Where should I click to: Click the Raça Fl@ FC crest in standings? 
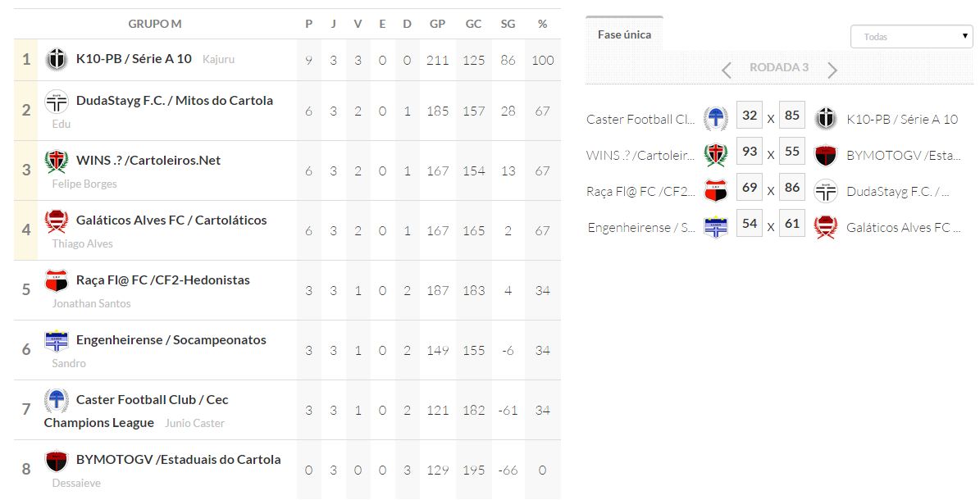[x=57, y=280]
